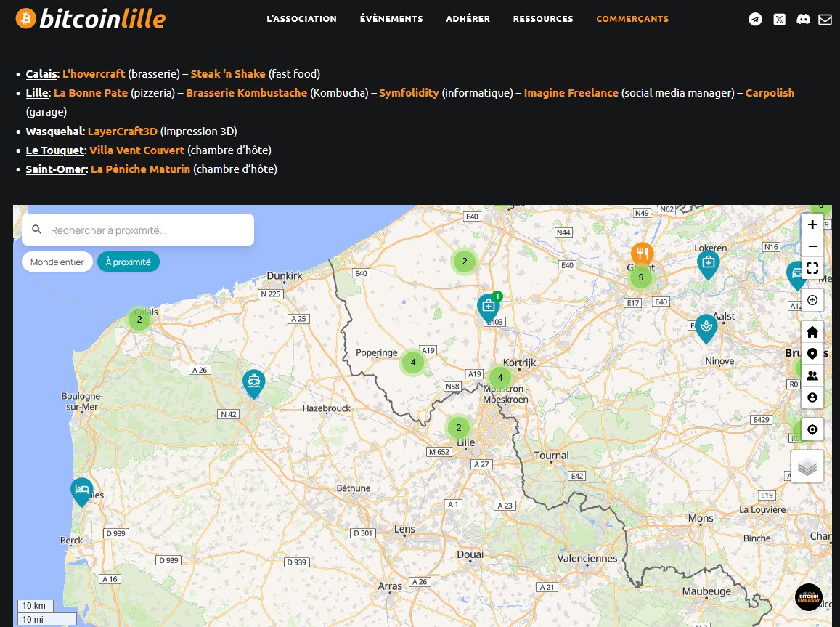Expand the cluster of 2 near Calais

click(x=139, y=320)
